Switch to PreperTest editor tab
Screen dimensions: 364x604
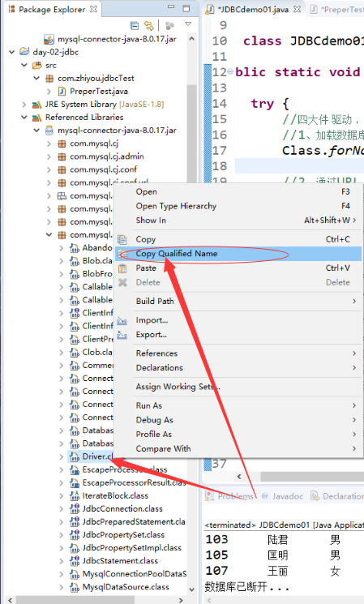tap(338, 9)
